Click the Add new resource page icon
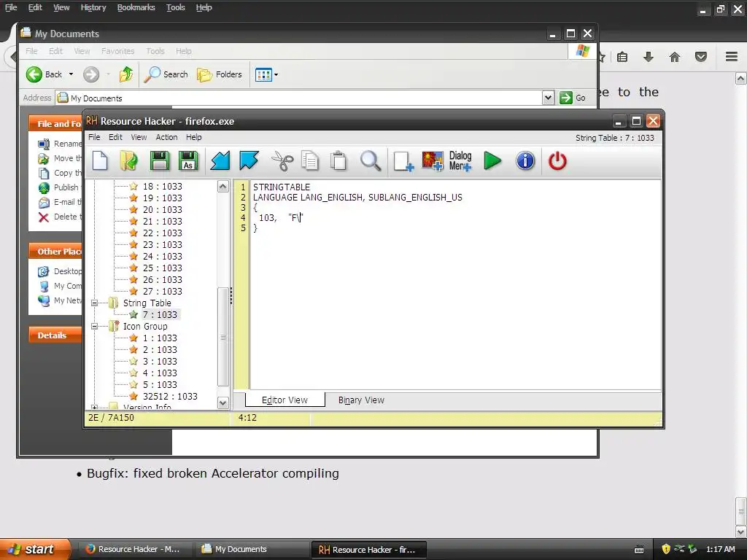Viewport: 747px width, 560px height. click(403, 161)
